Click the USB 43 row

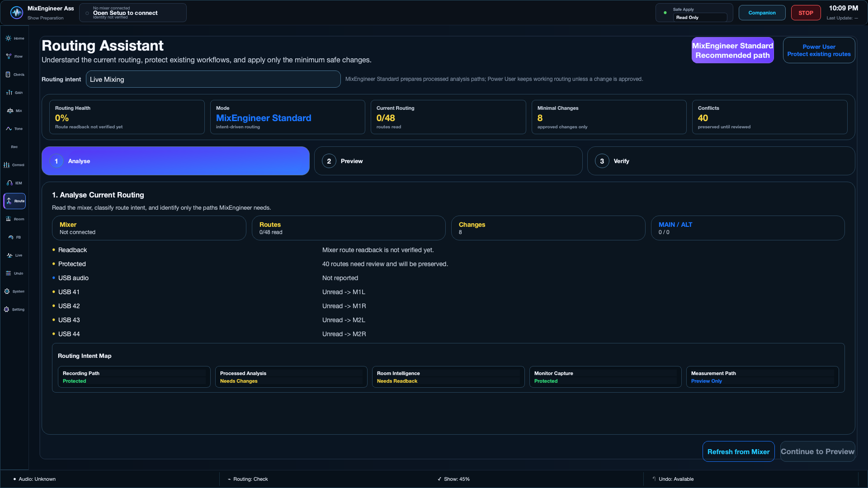pyautogui.click(x=448, y=320)
